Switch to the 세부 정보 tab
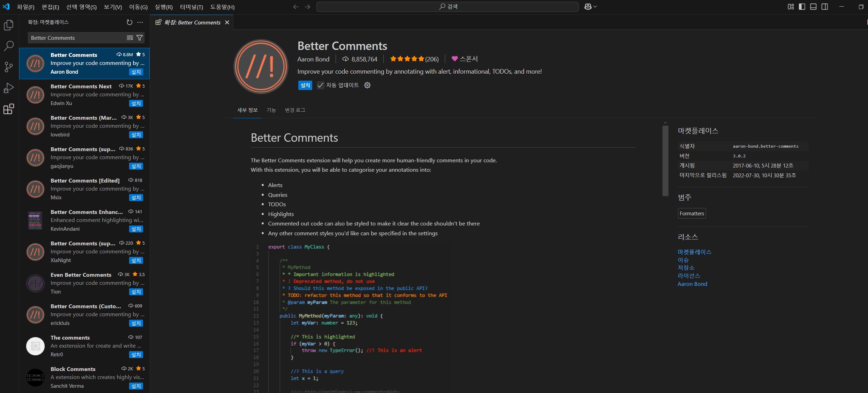 coord(247,110)
